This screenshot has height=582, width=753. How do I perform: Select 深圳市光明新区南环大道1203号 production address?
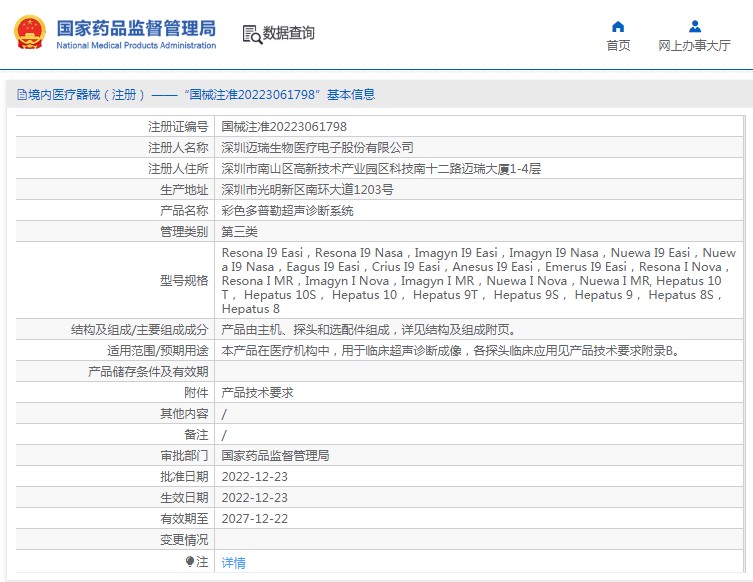click(307, 190)
